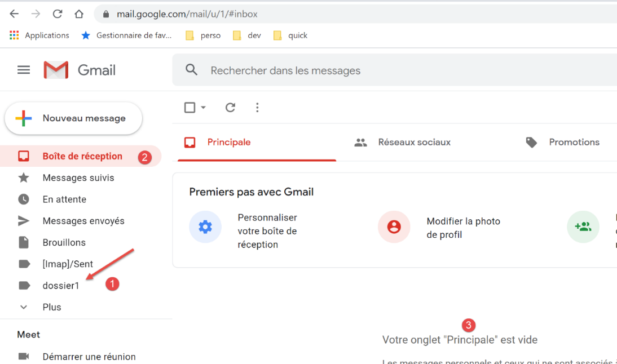Click the red profile photo icon
The image size is (617, 364).
click(x=394, y=227)
